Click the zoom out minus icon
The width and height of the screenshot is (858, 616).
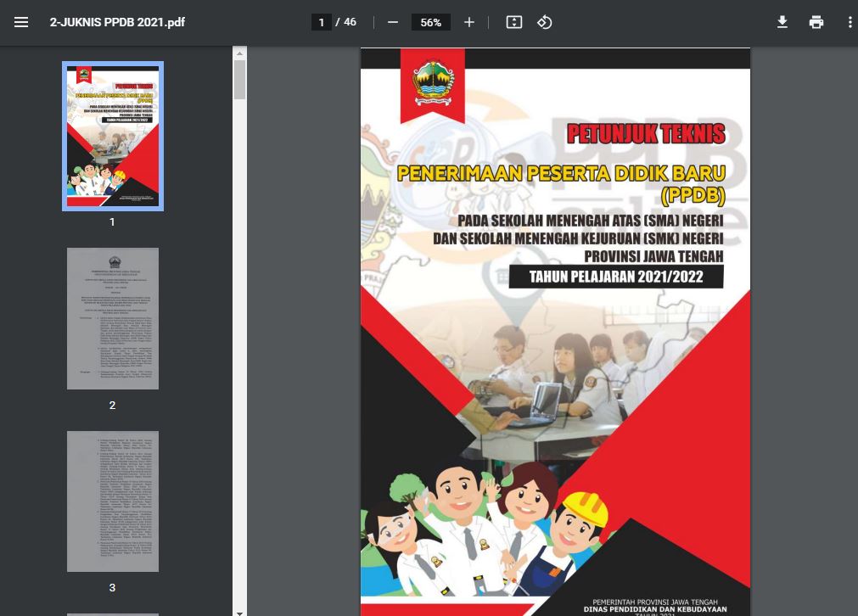pos(392,22)
